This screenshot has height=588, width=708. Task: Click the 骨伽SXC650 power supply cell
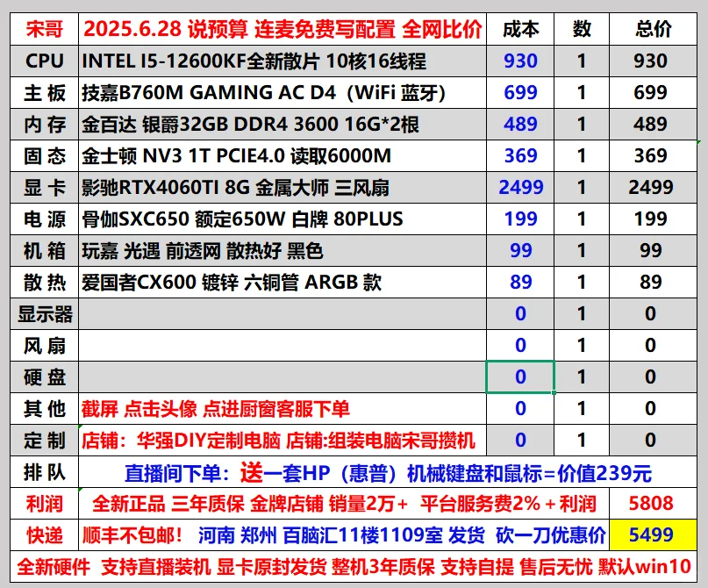282,219
